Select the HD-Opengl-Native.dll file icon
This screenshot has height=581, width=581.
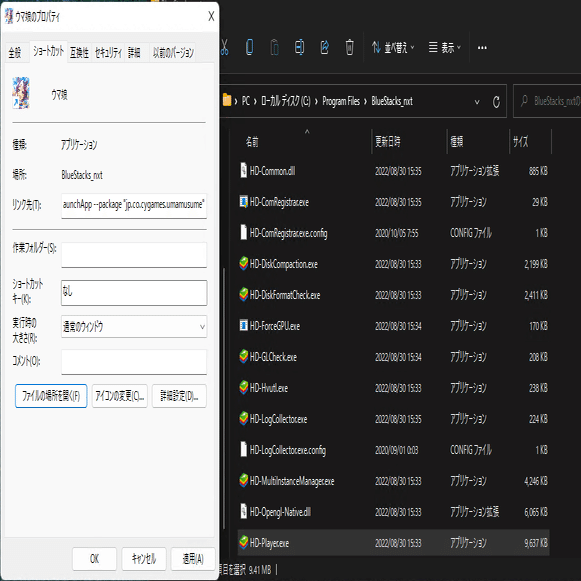coord(243,511)
